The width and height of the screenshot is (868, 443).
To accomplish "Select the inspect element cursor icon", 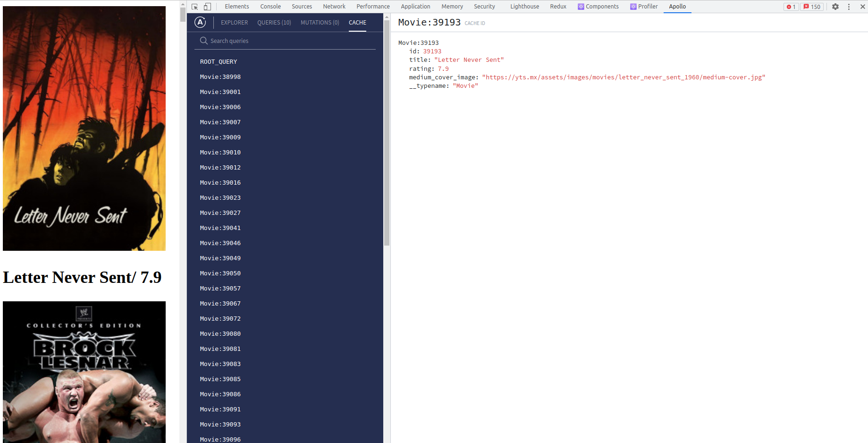I will point(194,7).
